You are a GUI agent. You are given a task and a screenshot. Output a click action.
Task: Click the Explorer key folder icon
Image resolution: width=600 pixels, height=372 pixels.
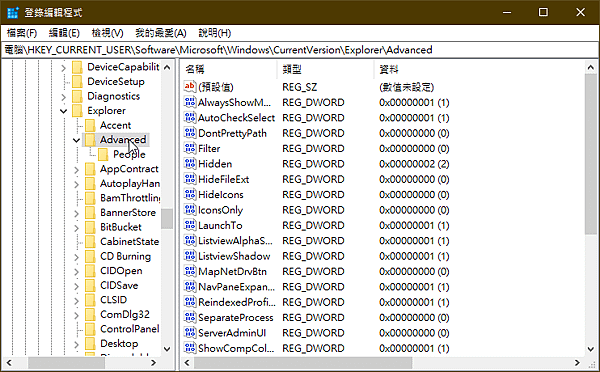click(77, 111)
